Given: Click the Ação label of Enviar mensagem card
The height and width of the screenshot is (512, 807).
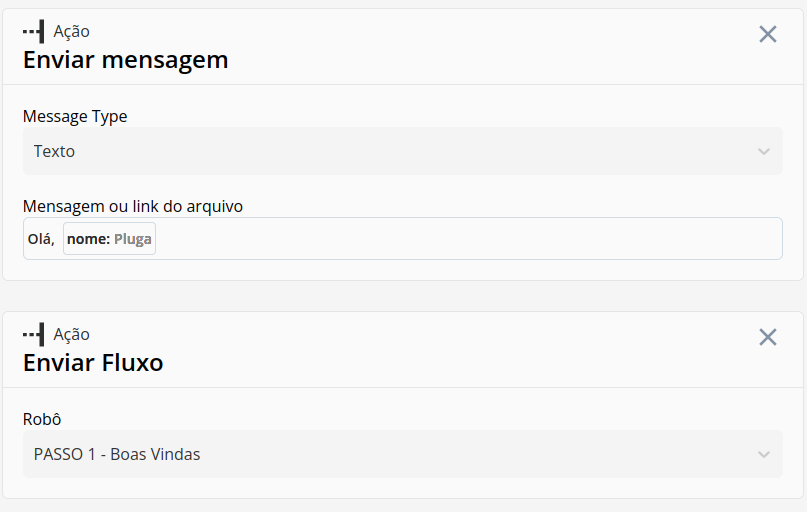Looking at the screenshot, I should click(x=72, y=31).
